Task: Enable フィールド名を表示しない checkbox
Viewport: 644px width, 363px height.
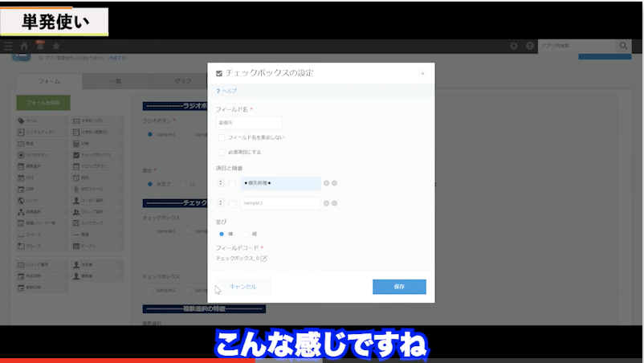Action: pos(222,137)
